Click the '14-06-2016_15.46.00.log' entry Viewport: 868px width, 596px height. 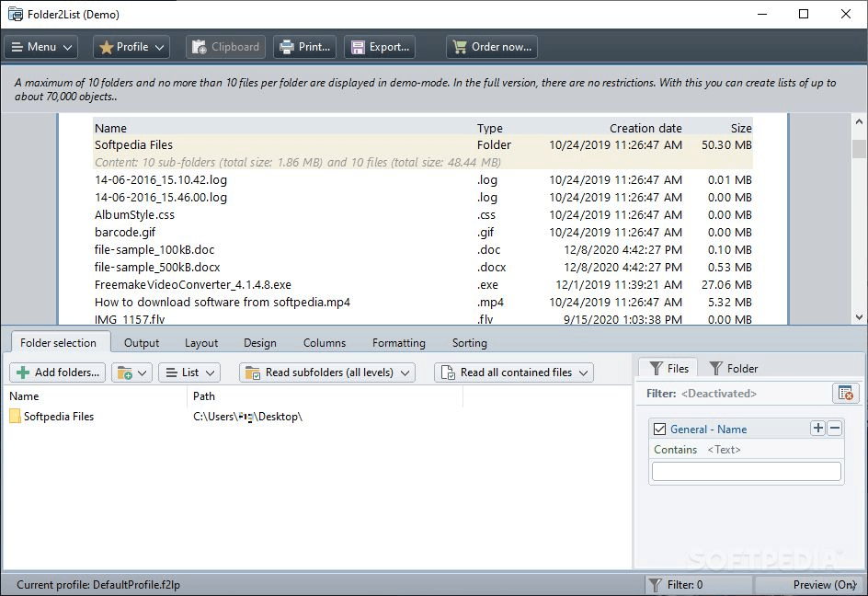tap(161, 197)
